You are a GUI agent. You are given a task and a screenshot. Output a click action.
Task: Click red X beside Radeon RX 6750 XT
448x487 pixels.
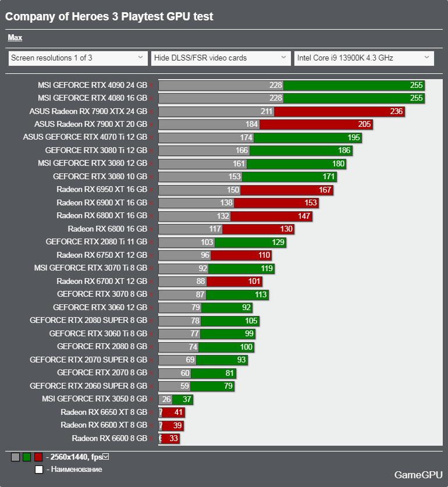tap(151, 255)
